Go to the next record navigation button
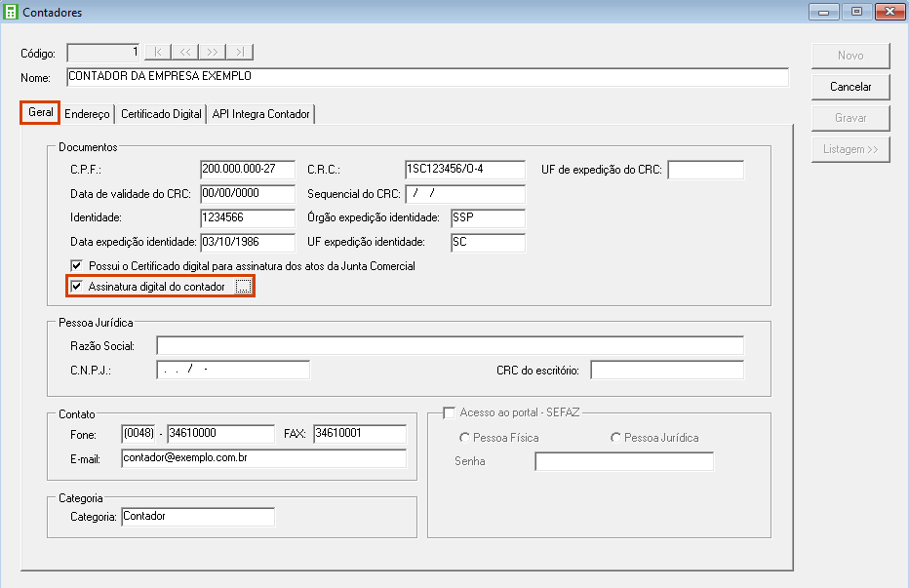The width and height of the screenshot is (909, 588). tap(213, 53)
